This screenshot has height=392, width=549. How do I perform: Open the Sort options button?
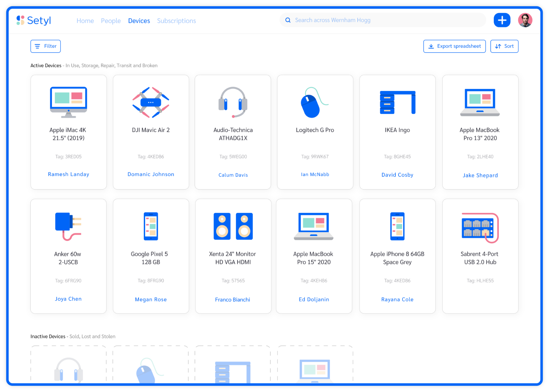(x=504, y=46)
